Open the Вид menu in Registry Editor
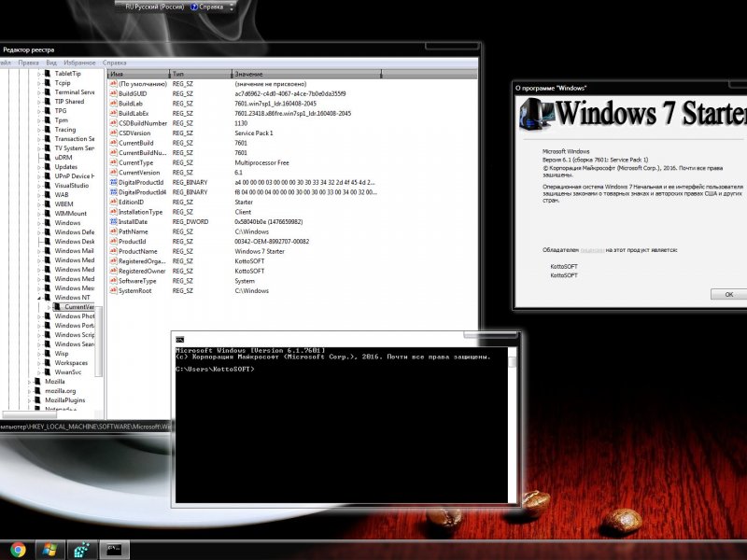 click(x=51, y=63)
